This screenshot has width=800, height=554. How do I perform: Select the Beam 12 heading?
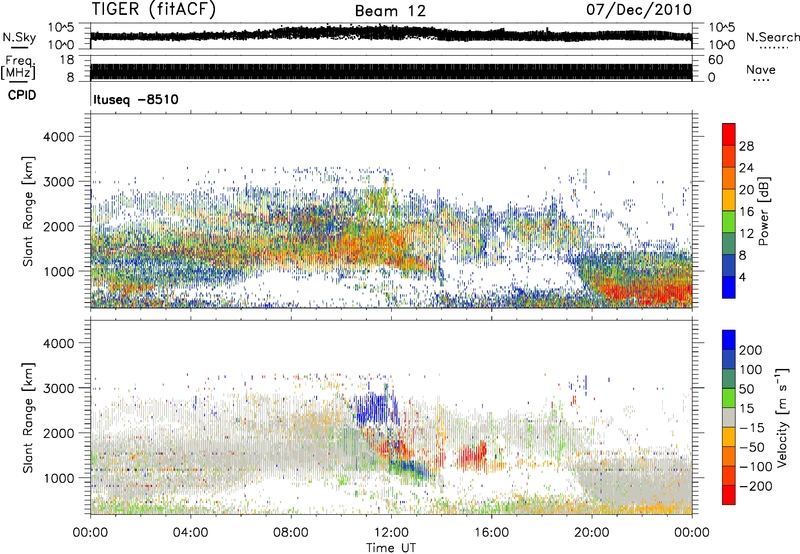(390, 11)
